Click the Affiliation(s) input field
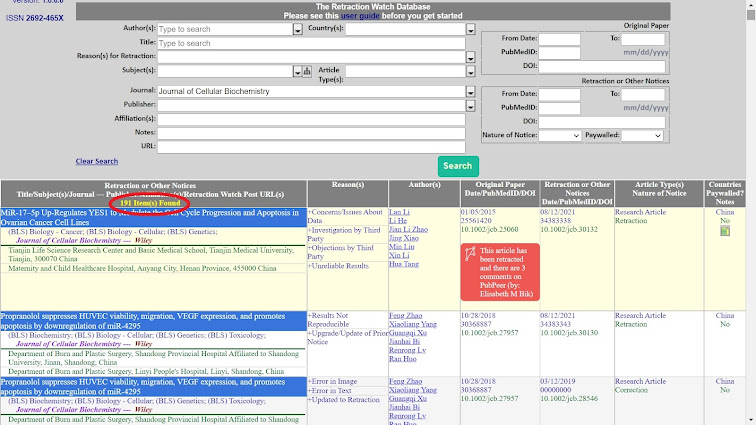756x425 pixels. pyautogui.click(x=310, y=119)
